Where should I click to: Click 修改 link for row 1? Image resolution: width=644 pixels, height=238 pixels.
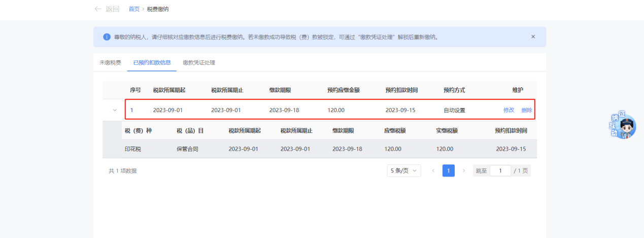pyautogui.click(x=509, y=110)
